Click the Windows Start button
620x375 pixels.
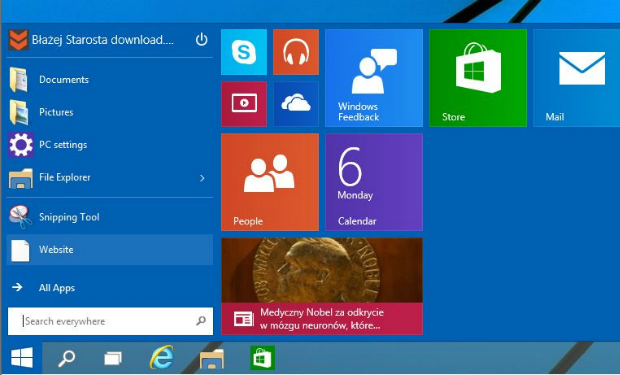click(x=22, y=358)
